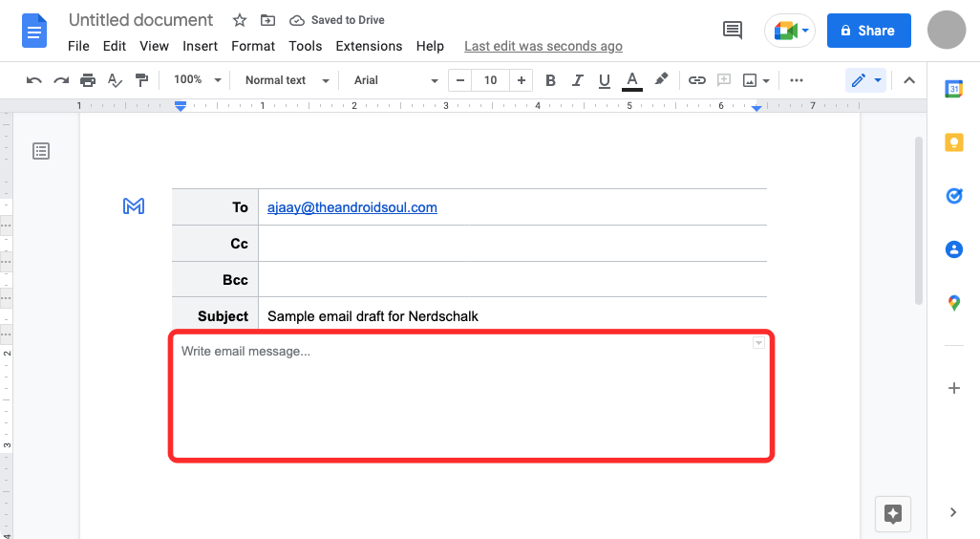Image resolution: width=980 pixels, height=539 pixels.
Task: Open the highlight color picker
Action: coord(661,79)
